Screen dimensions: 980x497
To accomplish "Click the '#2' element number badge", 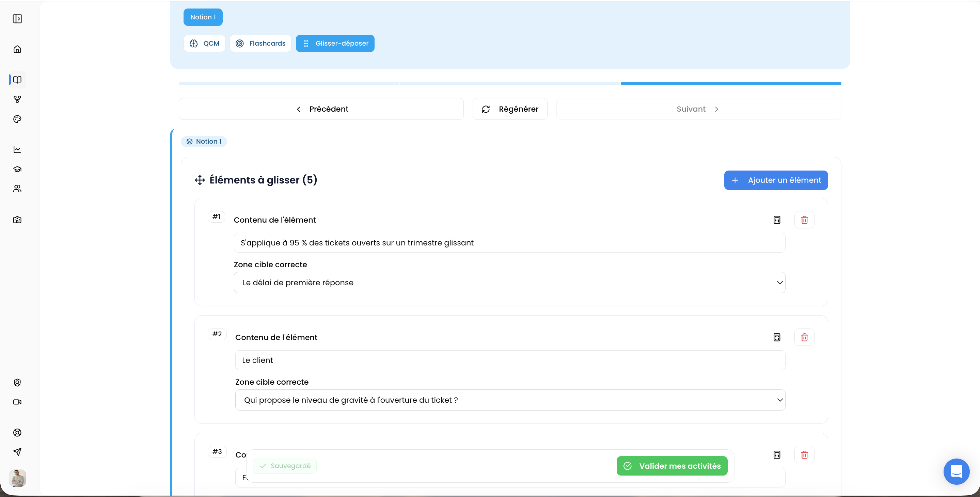I will point(217,334).
